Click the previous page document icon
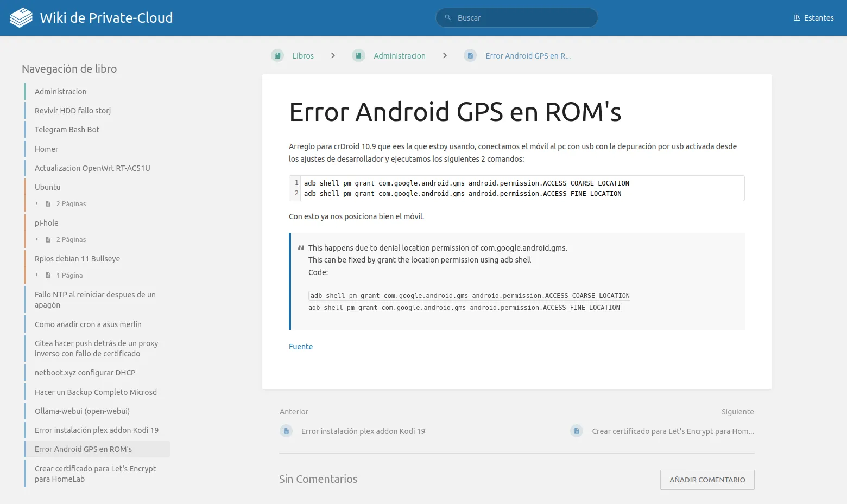Screen dimensions: 847x504 (286, 431)
